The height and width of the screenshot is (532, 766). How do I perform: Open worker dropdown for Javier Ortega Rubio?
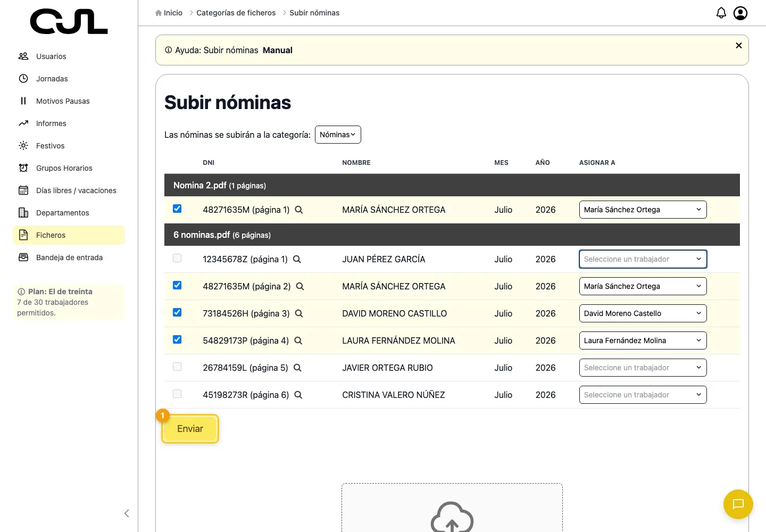coord(643,368)
